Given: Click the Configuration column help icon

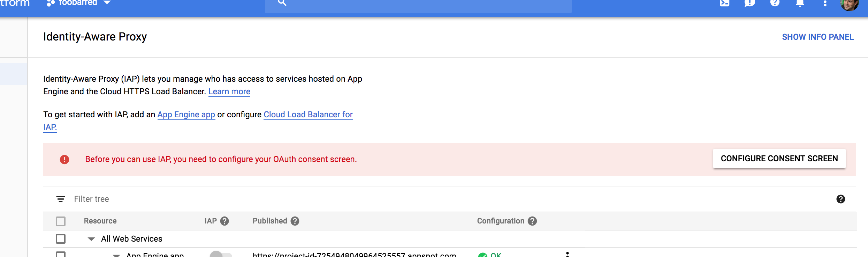Looking at the screenshot, I should 532,221.
